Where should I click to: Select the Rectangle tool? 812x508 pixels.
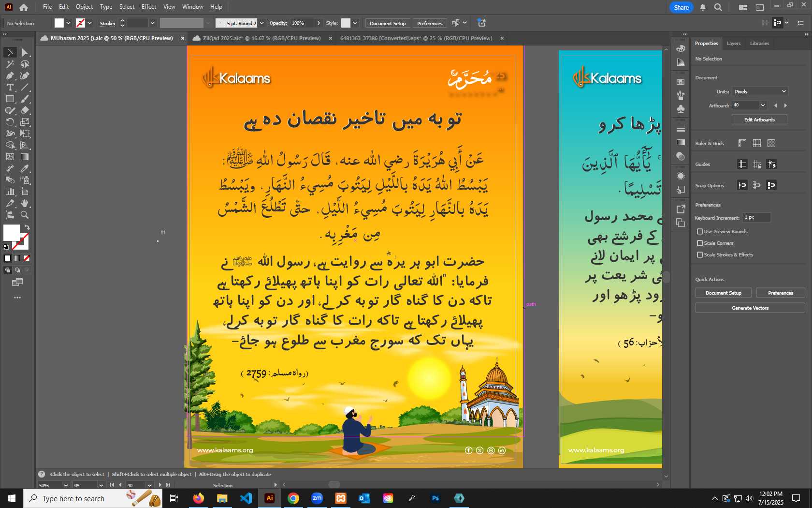click(10, 99)
